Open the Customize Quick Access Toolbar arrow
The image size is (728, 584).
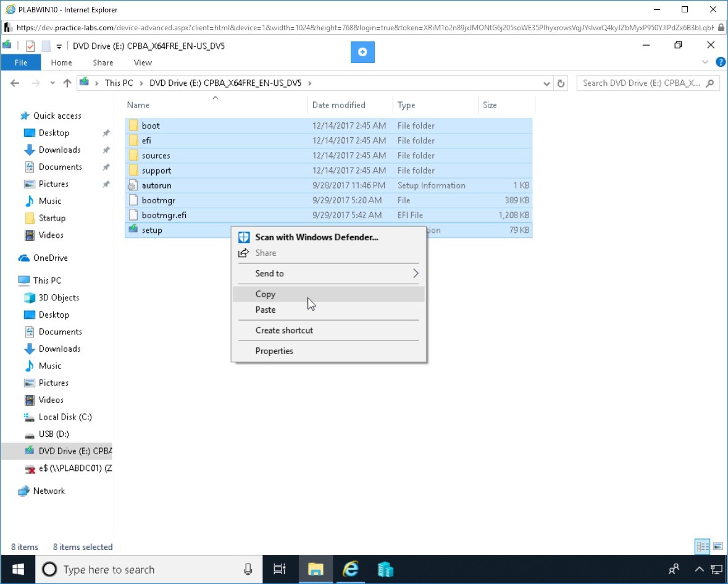[59, 46]
